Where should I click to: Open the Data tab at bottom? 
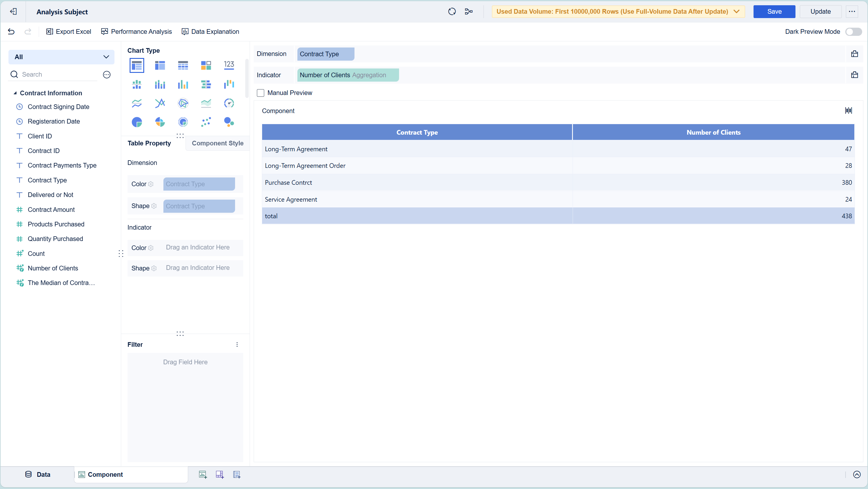coord(38,474)
